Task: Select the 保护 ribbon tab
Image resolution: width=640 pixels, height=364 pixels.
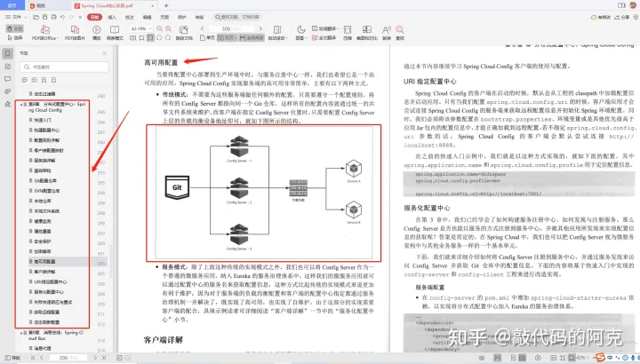Action: pos(182,17)
